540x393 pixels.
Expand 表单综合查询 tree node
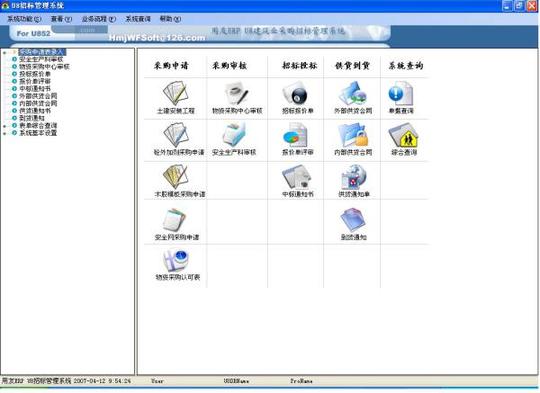click(4, 126)
